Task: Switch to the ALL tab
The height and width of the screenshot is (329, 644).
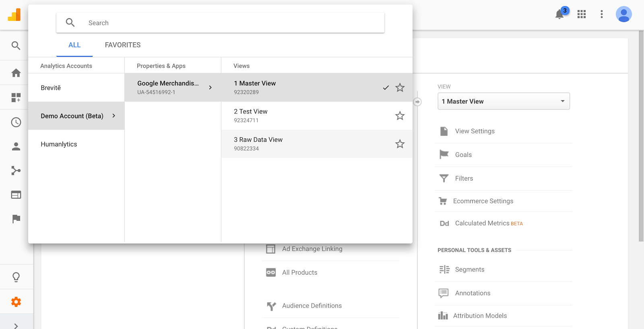Action: click(x=74, y=45)
